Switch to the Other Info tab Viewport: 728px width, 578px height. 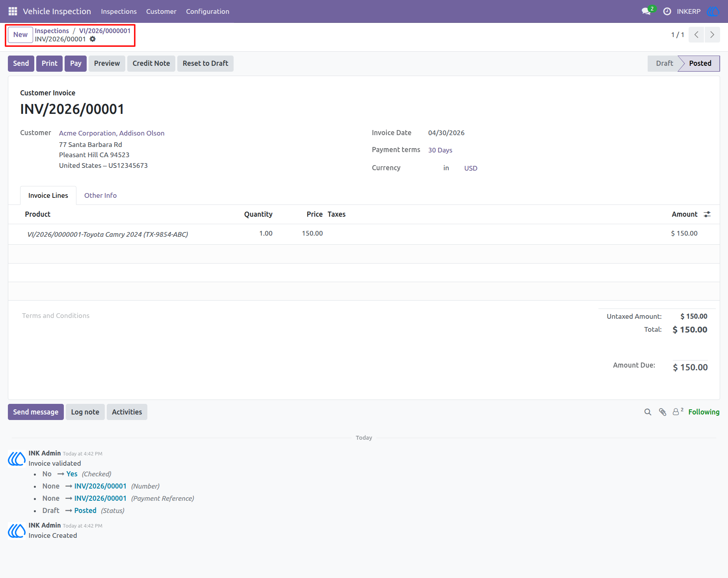coord(100,195)
